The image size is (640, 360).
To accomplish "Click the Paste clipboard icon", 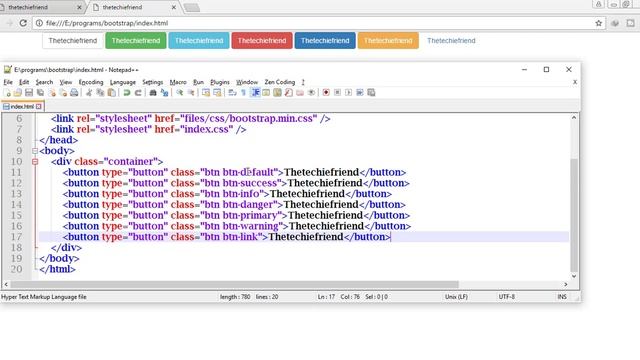I will click(x=111, y=93).
